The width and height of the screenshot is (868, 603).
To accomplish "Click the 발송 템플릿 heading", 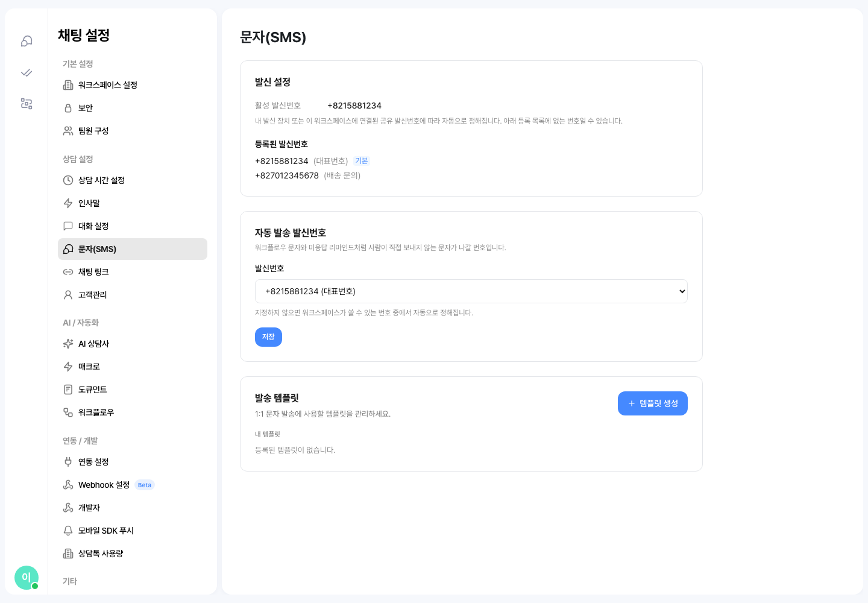I will click(277, 398).
